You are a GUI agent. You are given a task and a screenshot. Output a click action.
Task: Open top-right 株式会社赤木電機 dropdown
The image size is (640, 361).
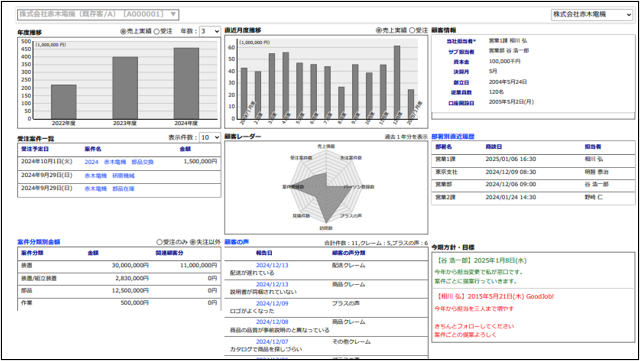(591, 14)
